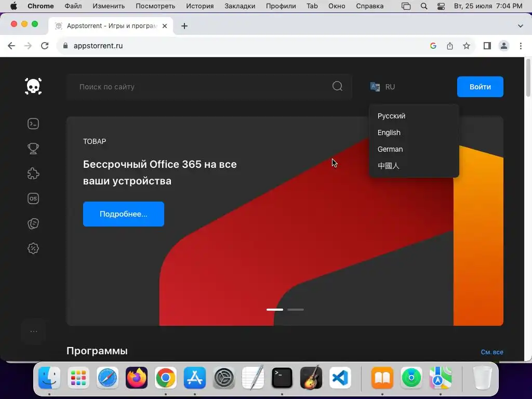Viewport: 532px width, 399px height.
Task: Click the Google icon in address bar
Action: coord(433,46)
